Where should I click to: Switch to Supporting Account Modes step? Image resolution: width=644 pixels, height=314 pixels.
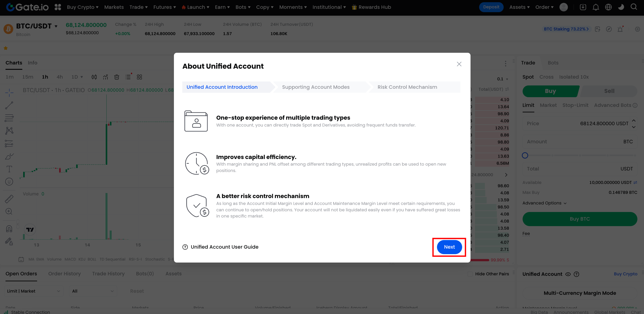click(x=315, y=87)
